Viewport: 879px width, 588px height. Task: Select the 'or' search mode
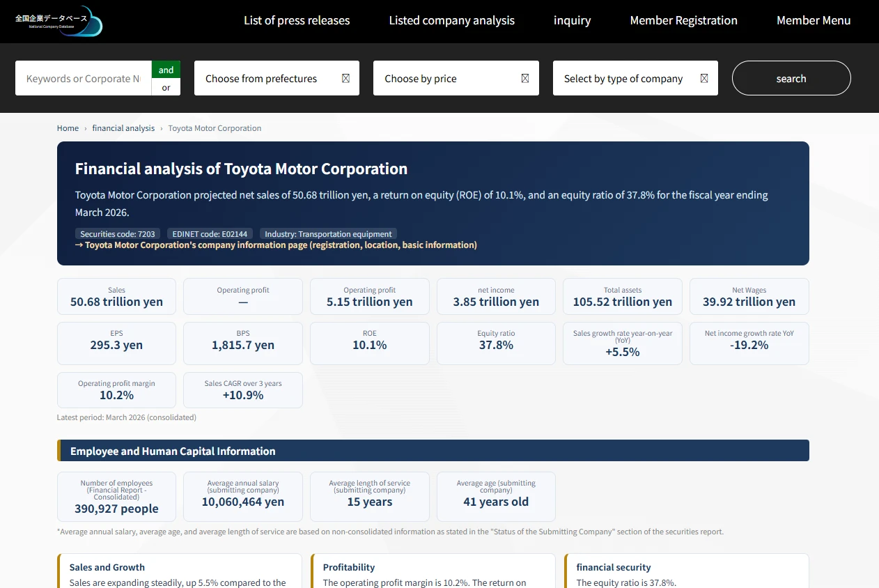pyautogui.click(x=166, y=87)
